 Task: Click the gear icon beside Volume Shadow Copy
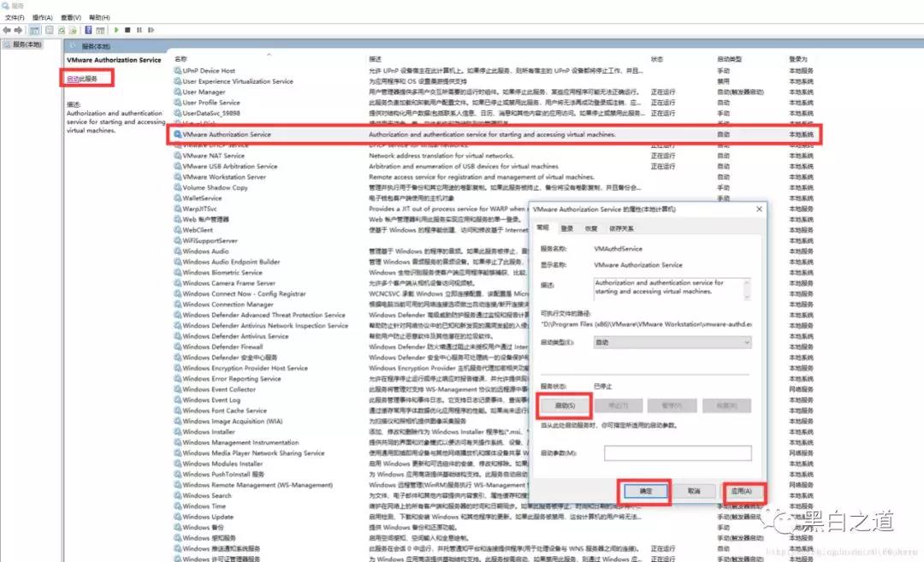[177, 187]
